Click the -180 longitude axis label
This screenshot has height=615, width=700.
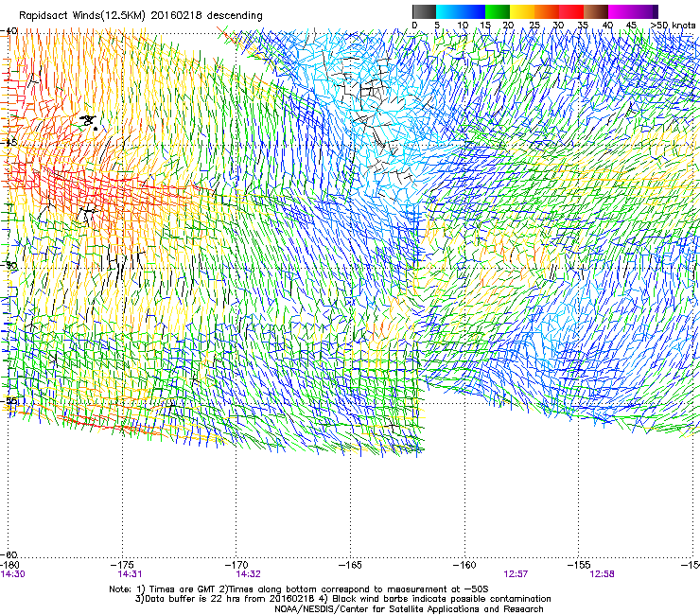coord(9,565)
